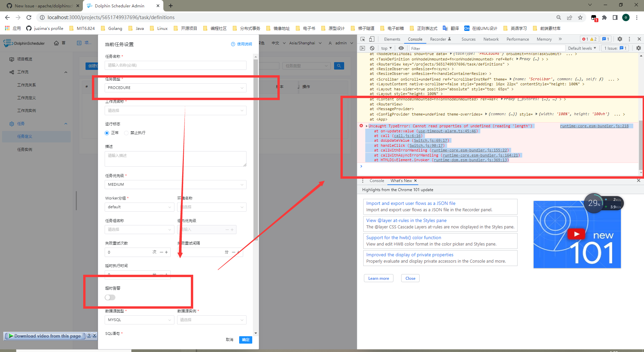
Task: Open Import and export user flows link
Action: [x=411, y=203]
